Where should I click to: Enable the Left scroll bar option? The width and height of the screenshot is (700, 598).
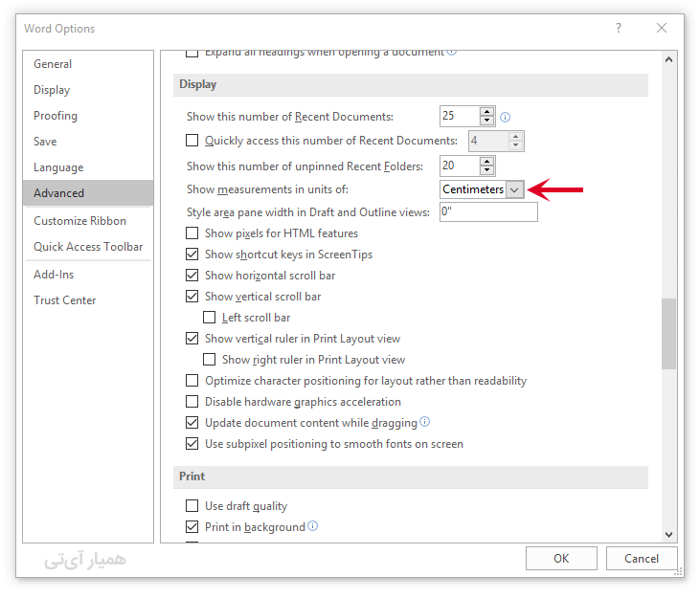209,317
